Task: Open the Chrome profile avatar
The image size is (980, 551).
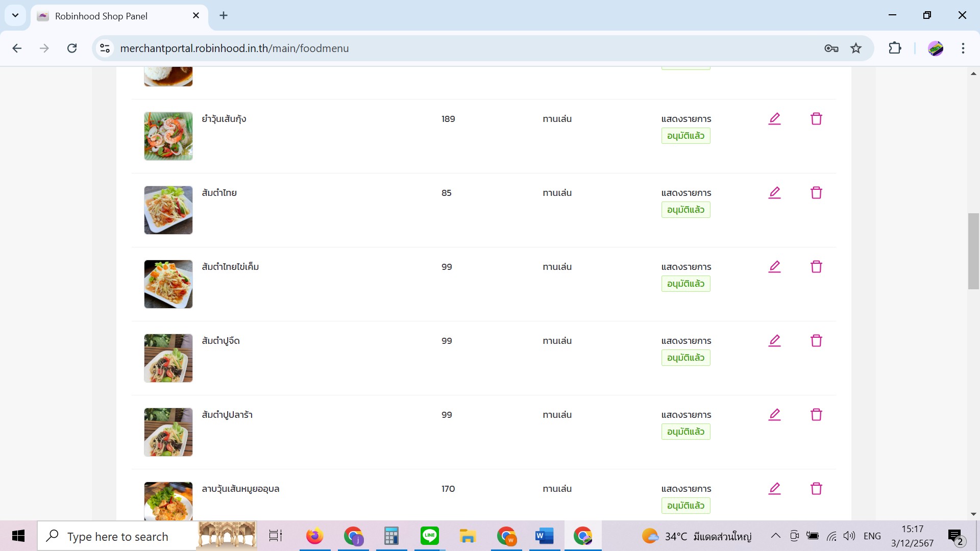Action: point(935,48)
